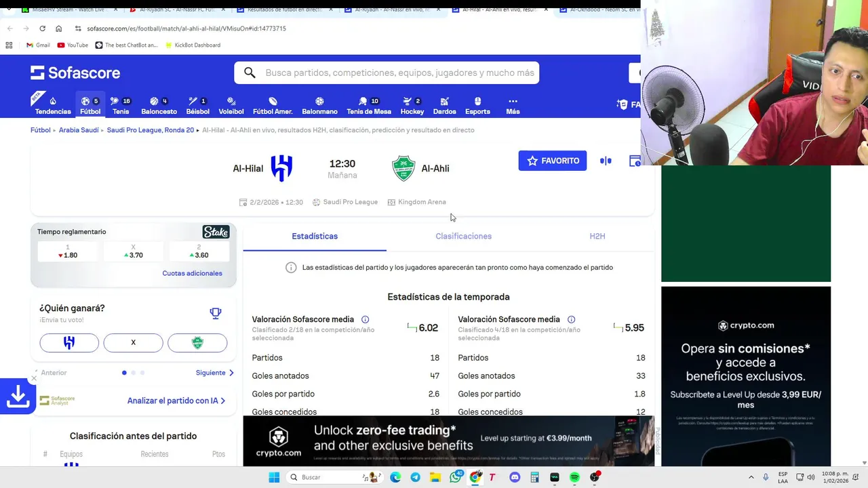868x488 pixels.
Task: Open the Tendencias sports section
Action: coord(53,105)
